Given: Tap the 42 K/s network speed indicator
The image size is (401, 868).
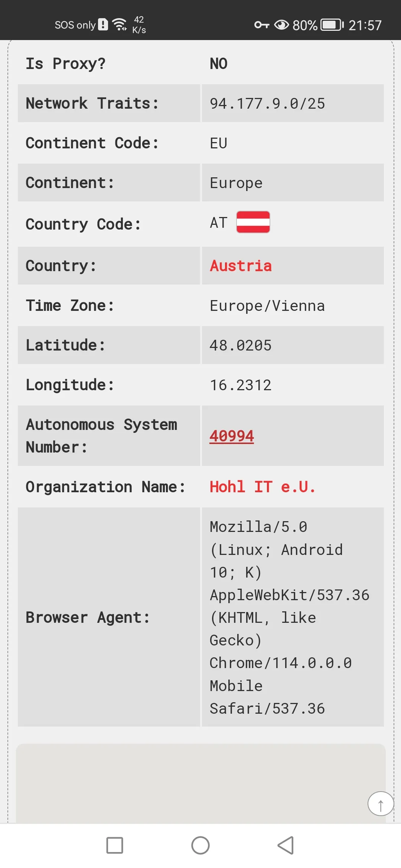Looking at the screenshot, I should (139, 24).
